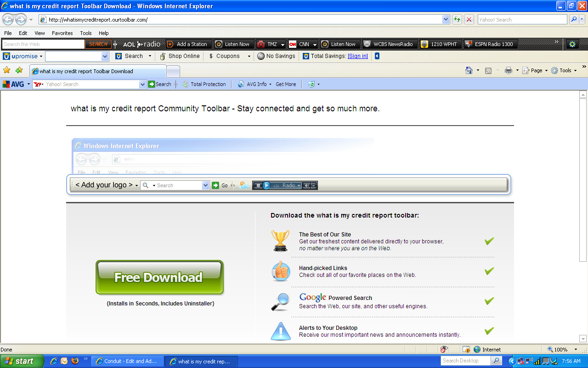Click the privacy report eye icon
The height and width of the screenshot is (368, 588).
(444, 350)
